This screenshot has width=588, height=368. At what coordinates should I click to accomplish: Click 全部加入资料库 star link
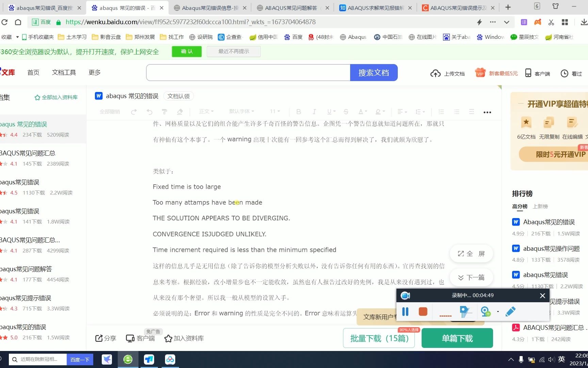(56, 97)
